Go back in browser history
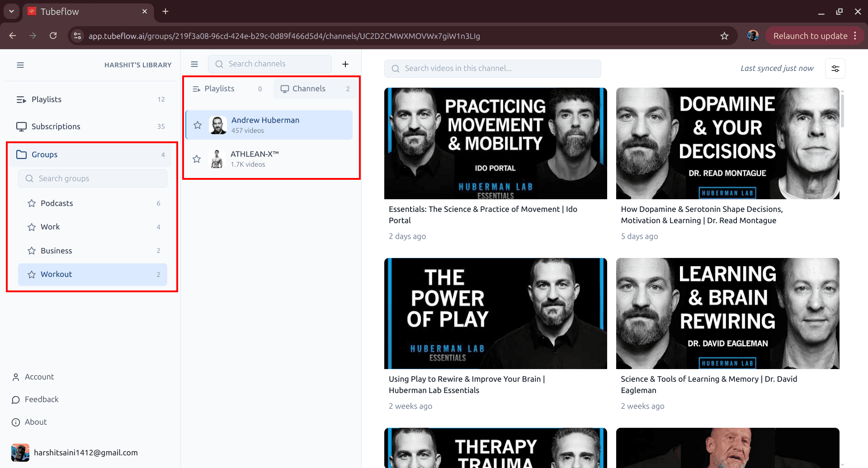 coord(13,36)
